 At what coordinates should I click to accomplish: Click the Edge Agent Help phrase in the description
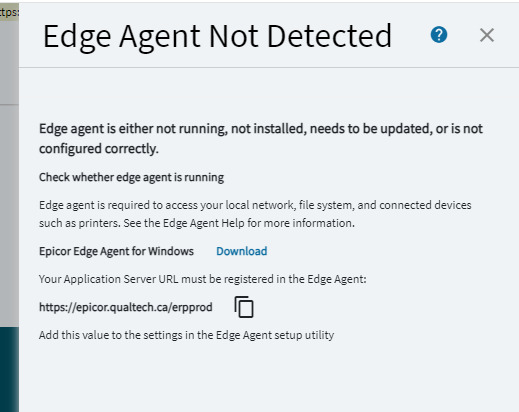[x=204, y=223]
